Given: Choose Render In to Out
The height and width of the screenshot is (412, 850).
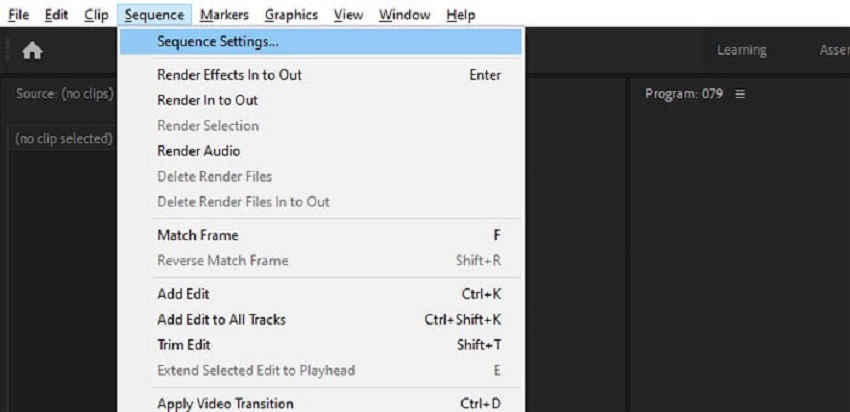Looking at the screenshot, I should coord(207,100).
